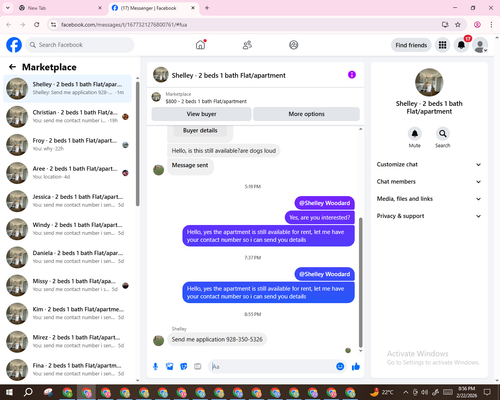Click the 'Send me application 928-350-5326' message

[217, 339]
